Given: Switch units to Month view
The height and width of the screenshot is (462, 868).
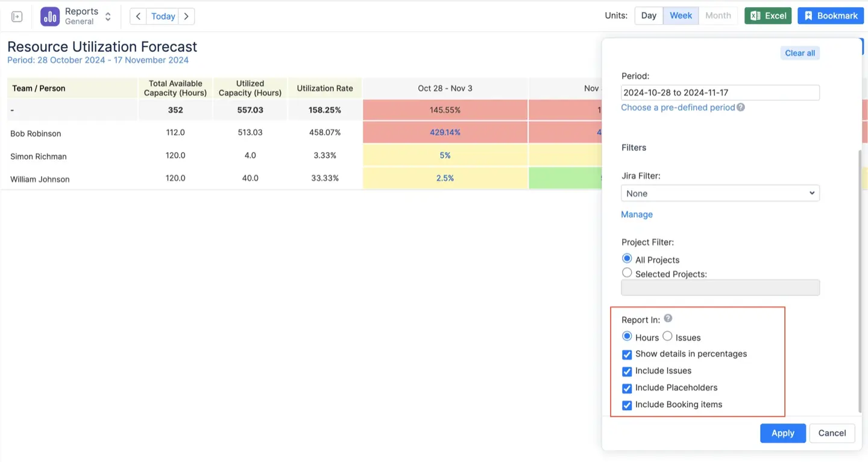Looking at the screenshot, I should pyautogui.click(x=718, y=16).
